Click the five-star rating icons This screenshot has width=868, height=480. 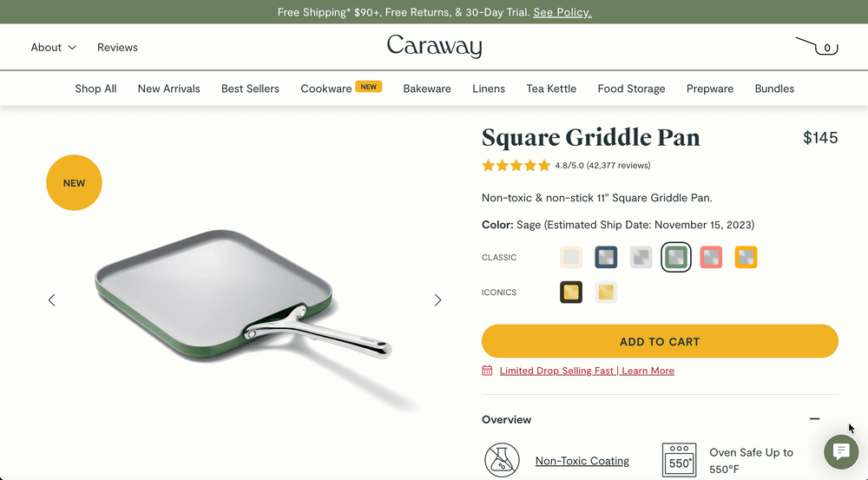(x=516, y=165)
